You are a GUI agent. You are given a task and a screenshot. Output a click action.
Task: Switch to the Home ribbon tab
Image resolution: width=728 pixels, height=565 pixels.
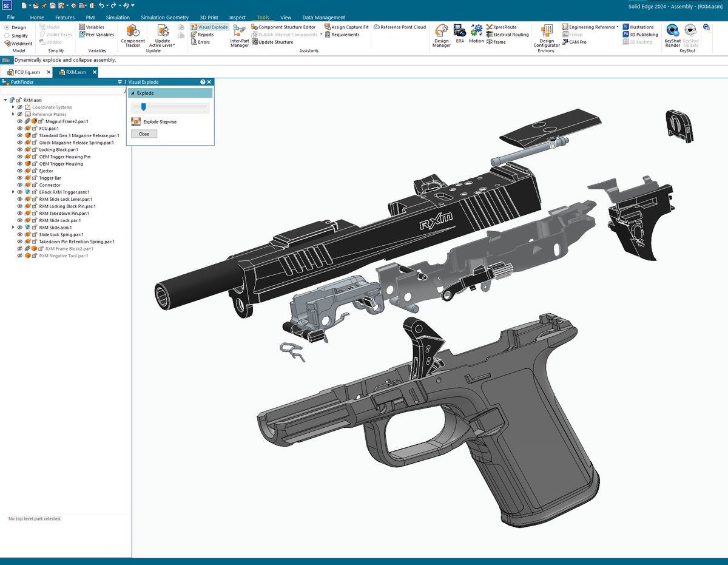pos(37,18)
